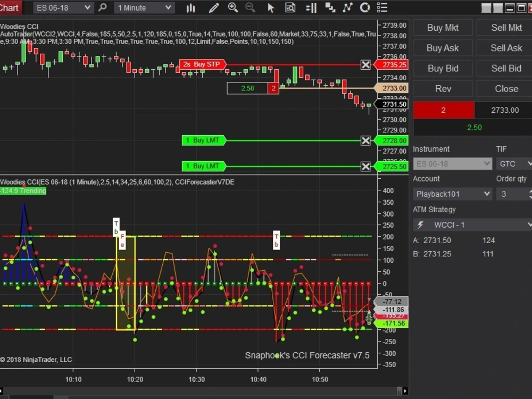Open the ATM Strategy WCCI - 1 dropdown
Image resolution: width=532 pixels, height=399 pixels.
coord(472,225)
